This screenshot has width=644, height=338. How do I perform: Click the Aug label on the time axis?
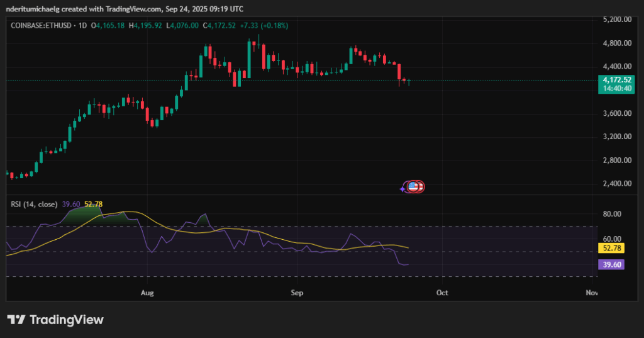[x=147, y=293]
